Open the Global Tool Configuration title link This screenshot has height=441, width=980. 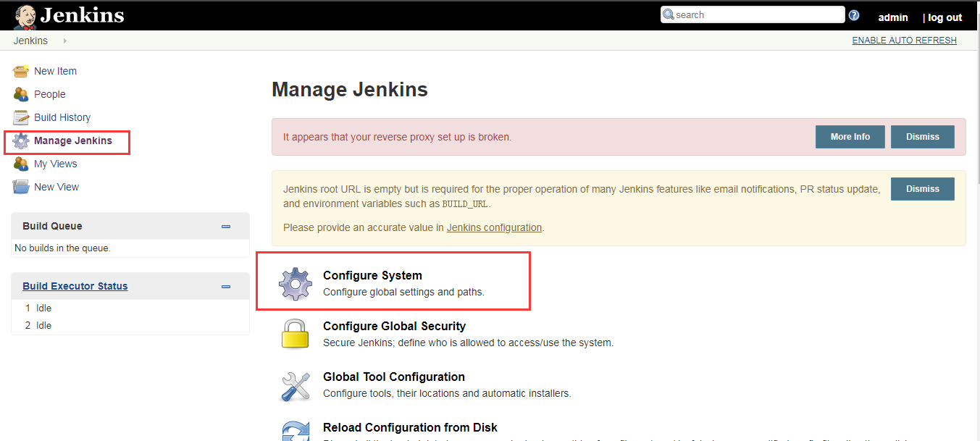click(x=394, y=377)
